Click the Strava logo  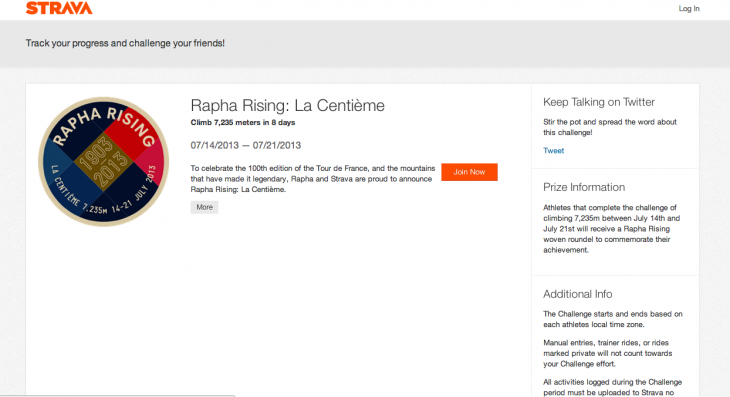[59, 8]
